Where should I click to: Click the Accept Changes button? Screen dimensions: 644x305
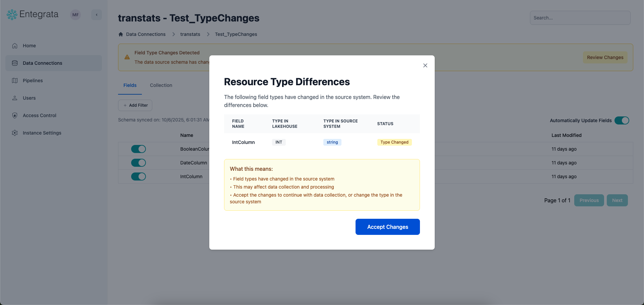click(387, 227)
